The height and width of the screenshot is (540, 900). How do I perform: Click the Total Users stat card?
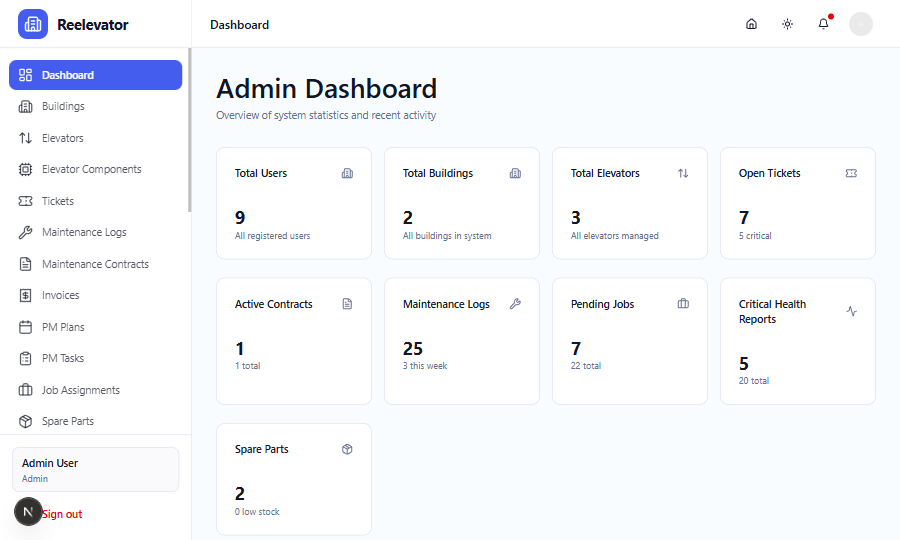293,203
